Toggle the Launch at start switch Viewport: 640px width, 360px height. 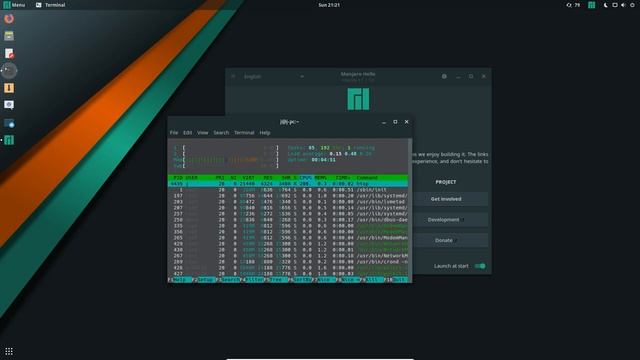click(x=480, y=266)
